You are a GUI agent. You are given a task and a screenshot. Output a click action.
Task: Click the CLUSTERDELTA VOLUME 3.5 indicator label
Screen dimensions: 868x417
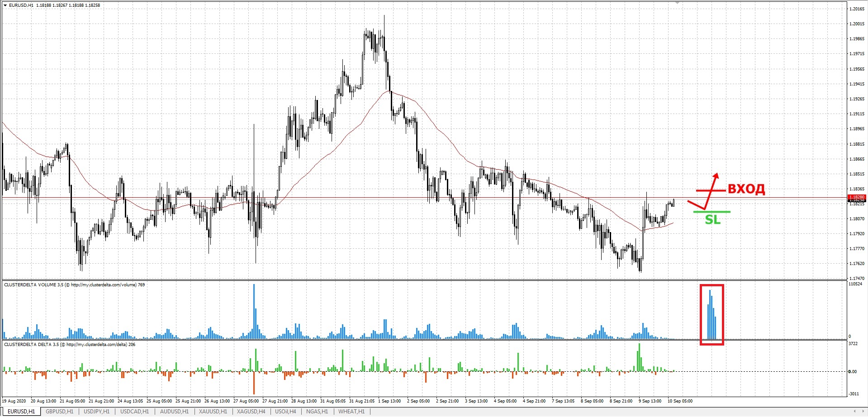75,285
